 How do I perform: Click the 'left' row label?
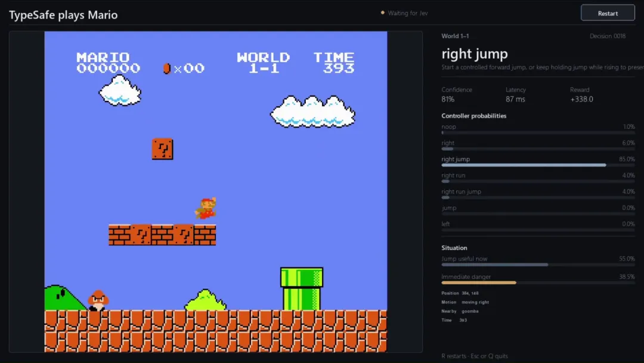click(x=445, y=224)
